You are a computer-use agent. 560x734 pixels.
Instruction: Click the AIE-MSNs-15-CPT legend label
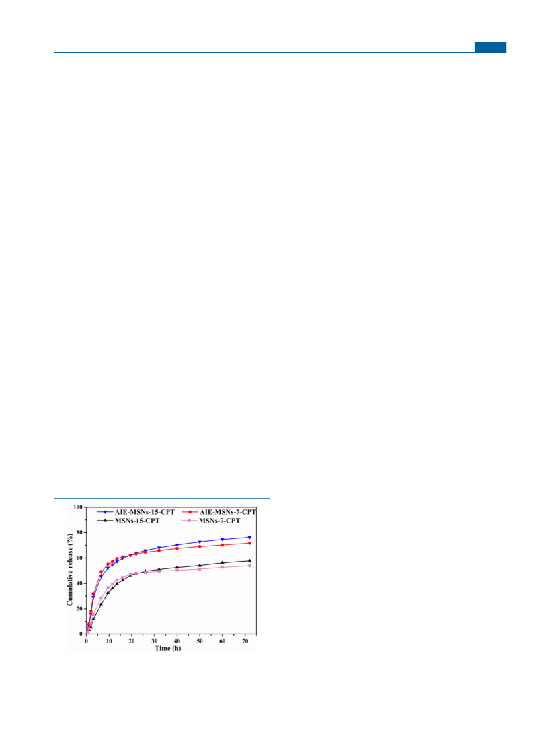[x=145, y=512]
